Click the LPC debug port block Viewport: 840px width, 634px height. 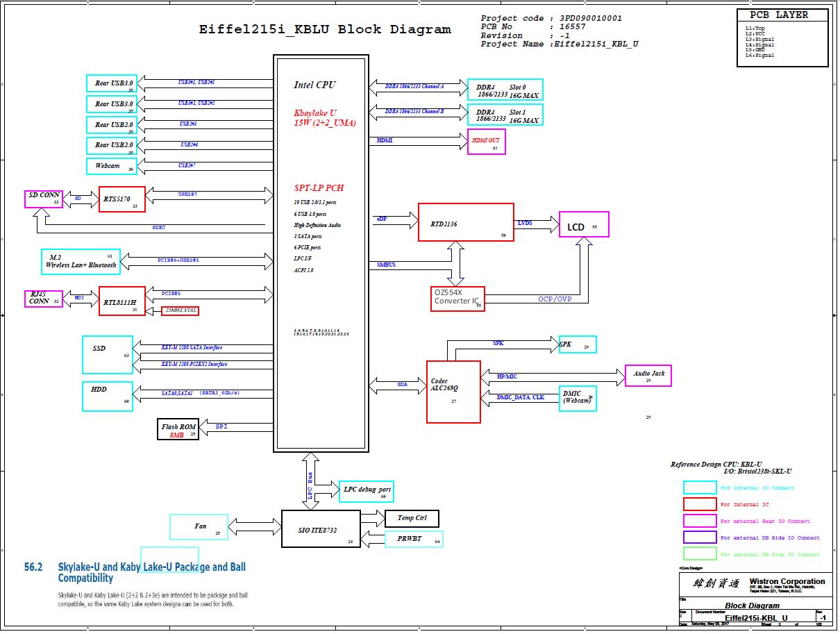point(367,492)
